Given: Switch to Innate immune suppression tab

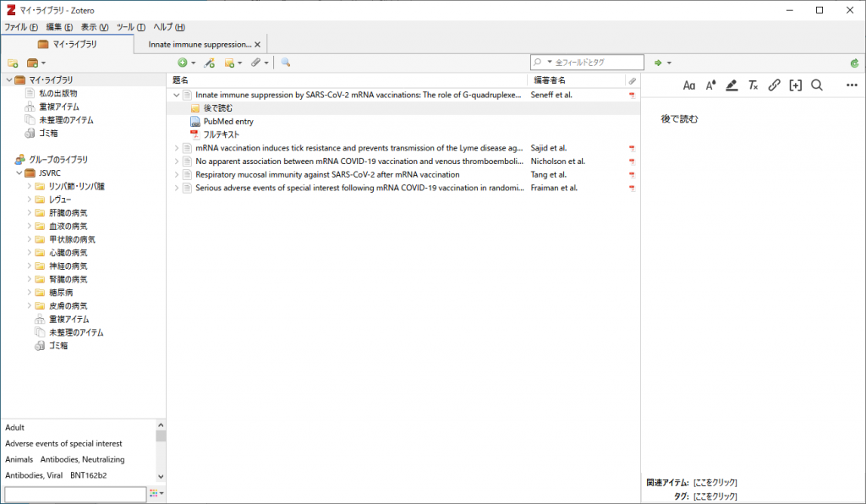Looking at the screenshot, I should click(x=200, y=44).
